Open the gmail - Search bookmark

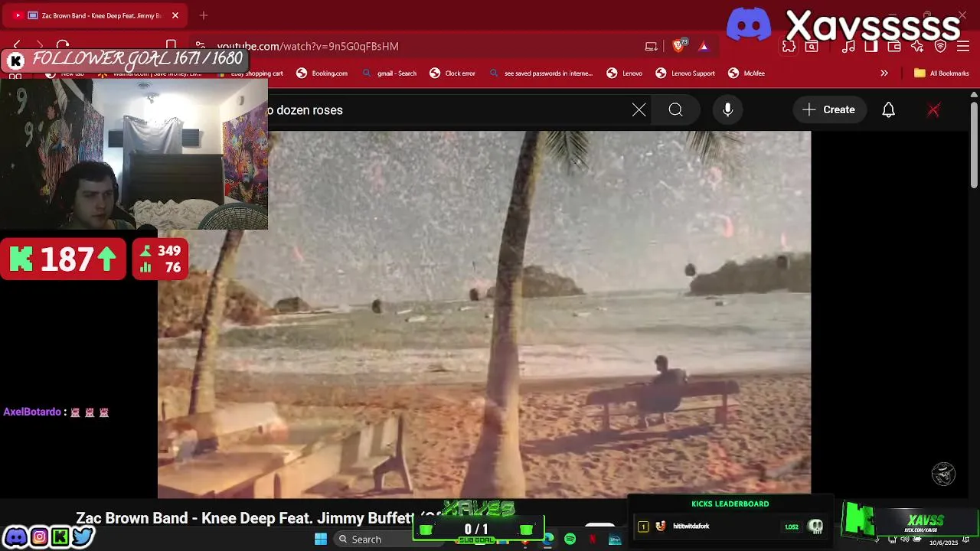click(390, 73)
